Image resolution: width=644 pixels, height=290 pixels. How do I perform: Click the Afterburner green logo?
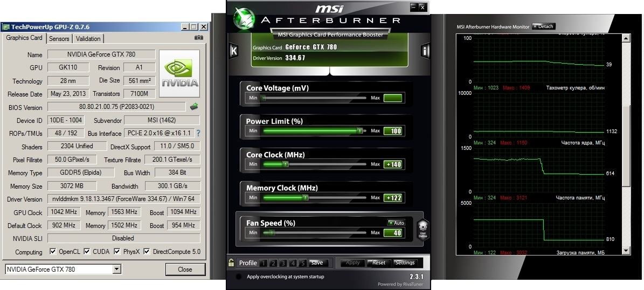click(x=244, y=19)
